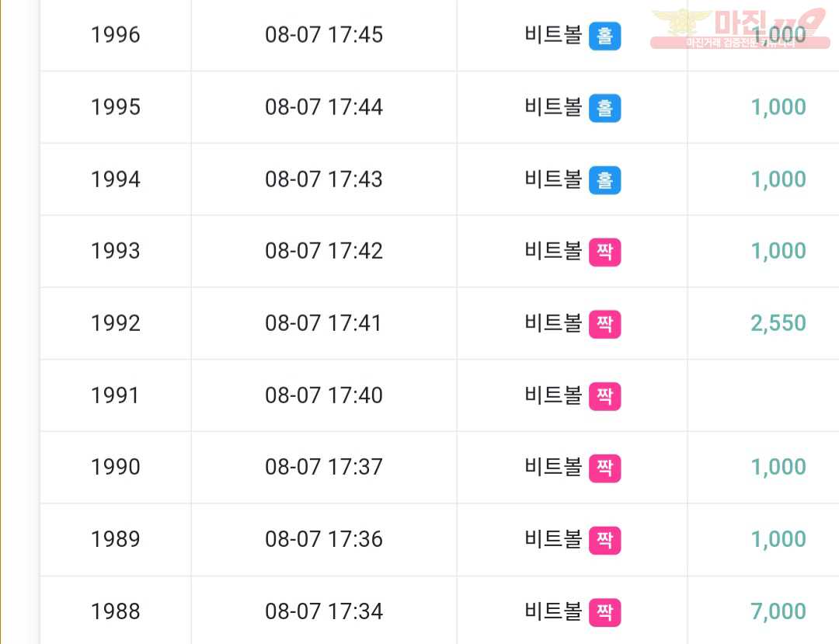The image size is (839, 644).
Task: Click timestamp 08-07 17:45
Action: pos(324,35)
